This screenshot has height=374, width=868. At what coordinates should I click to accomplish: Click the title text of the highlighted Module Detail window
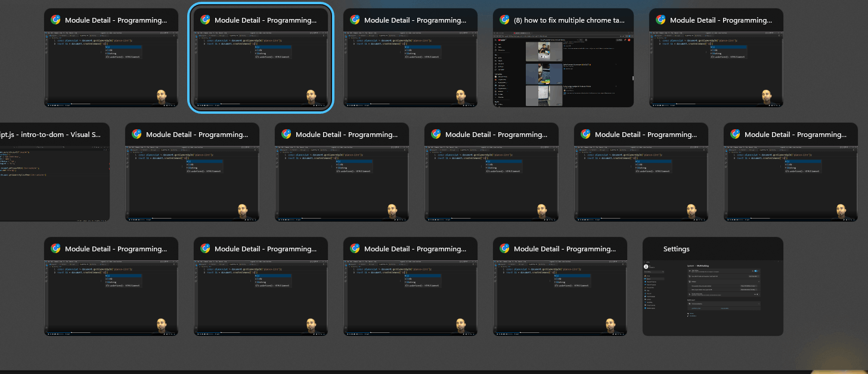coord(266,20)
